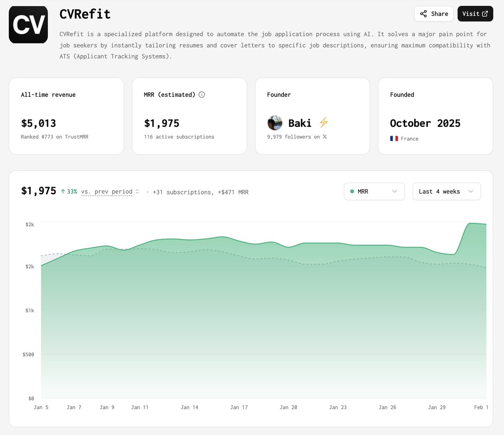Click the '$0' y-axis label

[31, 398]
